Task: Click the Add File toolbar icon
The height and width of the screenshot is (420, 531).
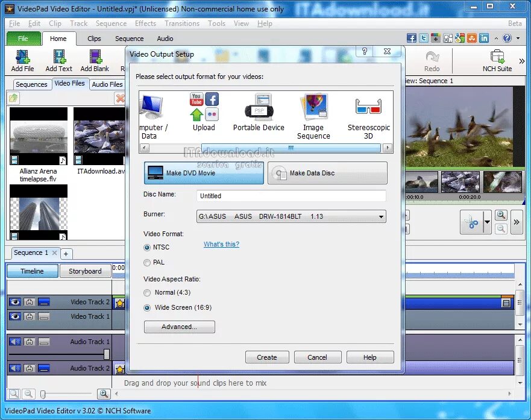Action: click(x=22, y=61)
